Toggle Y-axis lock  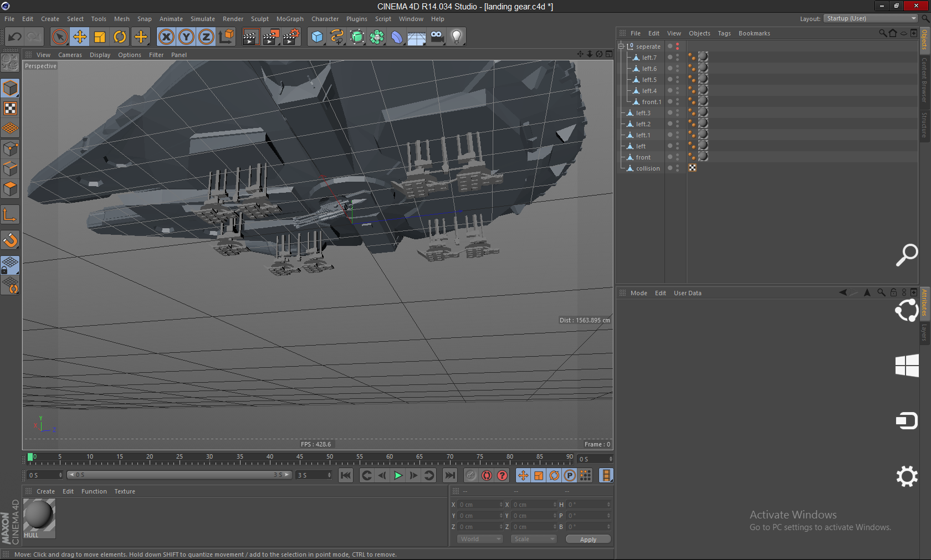[186, 37]
